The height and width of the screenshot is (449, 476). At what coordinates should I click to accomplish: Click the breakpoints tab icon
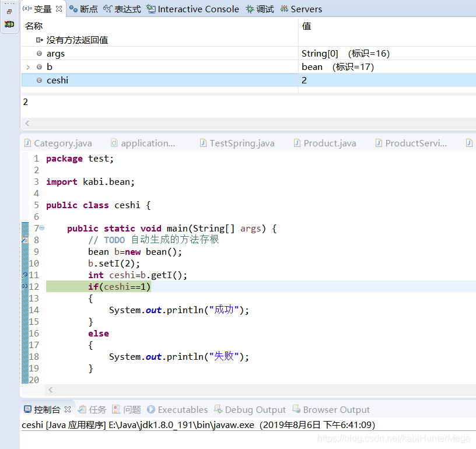coord(73,9)
